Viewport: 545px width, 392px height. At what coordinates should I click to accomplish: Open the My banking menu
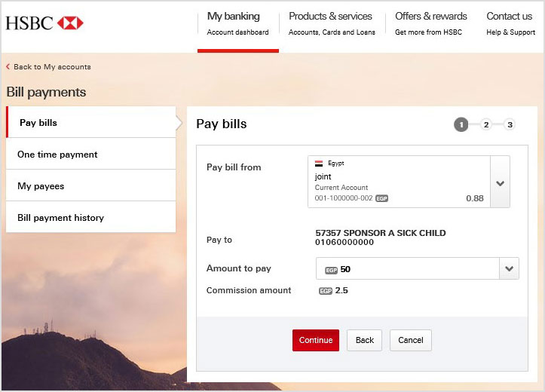coord(237,23)
